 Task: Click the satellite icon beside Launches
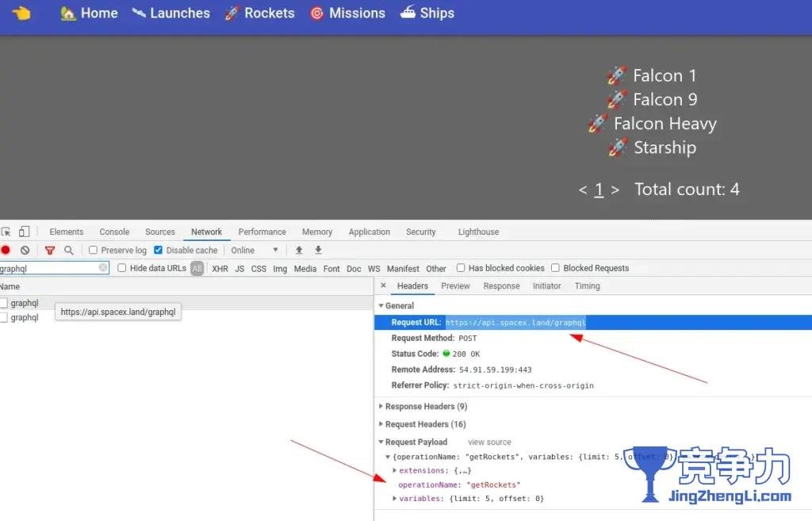point(138,13)
